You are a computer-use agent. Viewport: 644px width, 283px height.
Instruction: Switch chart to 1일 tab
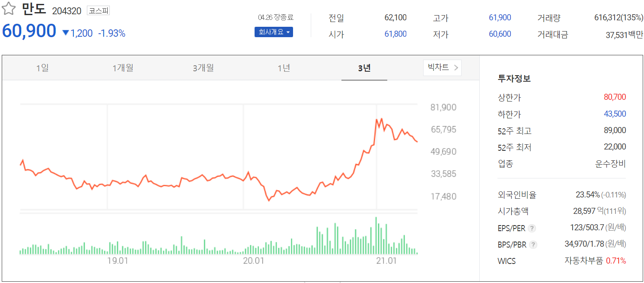[42, 68]
